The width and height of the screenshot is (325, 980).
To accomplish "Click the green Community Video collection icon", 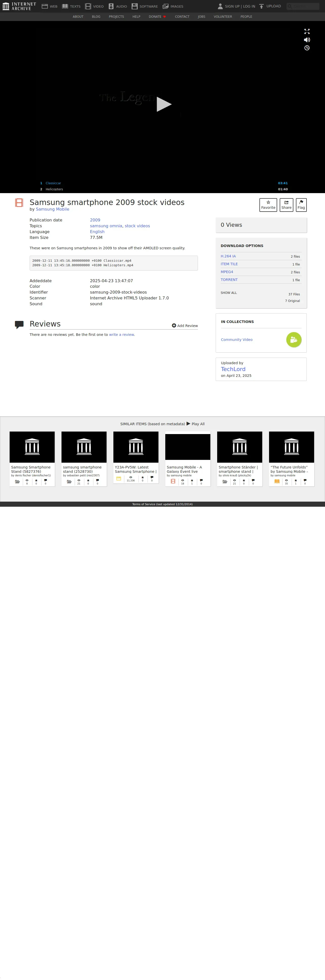I will point(294,340).
